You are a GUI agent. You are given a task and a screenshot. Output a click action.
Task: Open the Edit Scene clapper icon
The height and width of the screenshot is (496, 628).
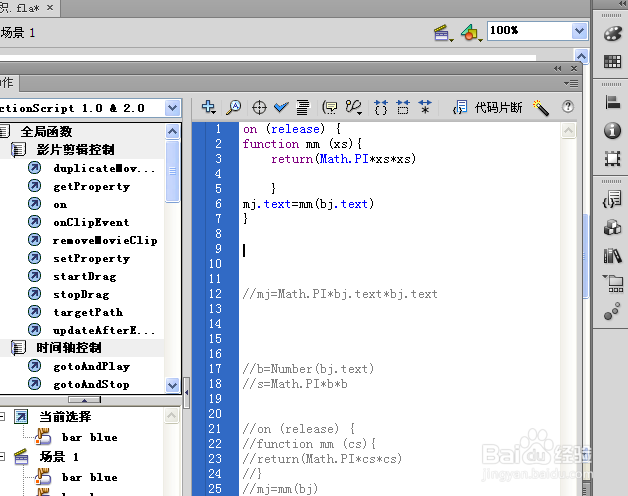pos(443,33)
